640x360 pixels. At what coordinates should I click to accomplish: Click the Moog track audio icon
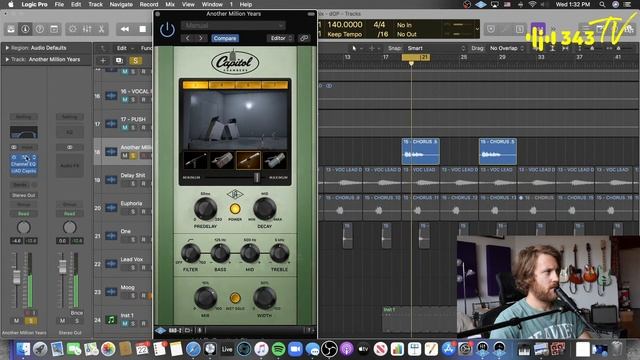tap(111, 292)
